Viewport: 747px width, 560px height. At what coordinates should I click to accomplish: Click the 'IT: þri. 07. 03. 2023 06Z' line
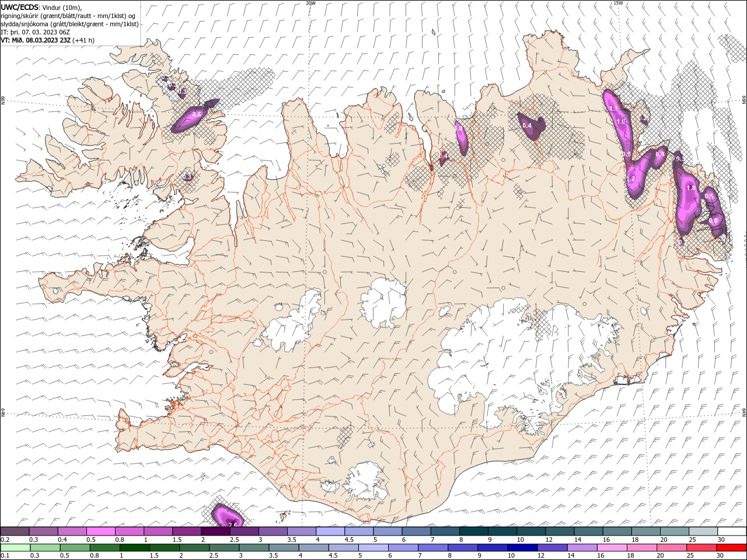[x=36, y=32]
